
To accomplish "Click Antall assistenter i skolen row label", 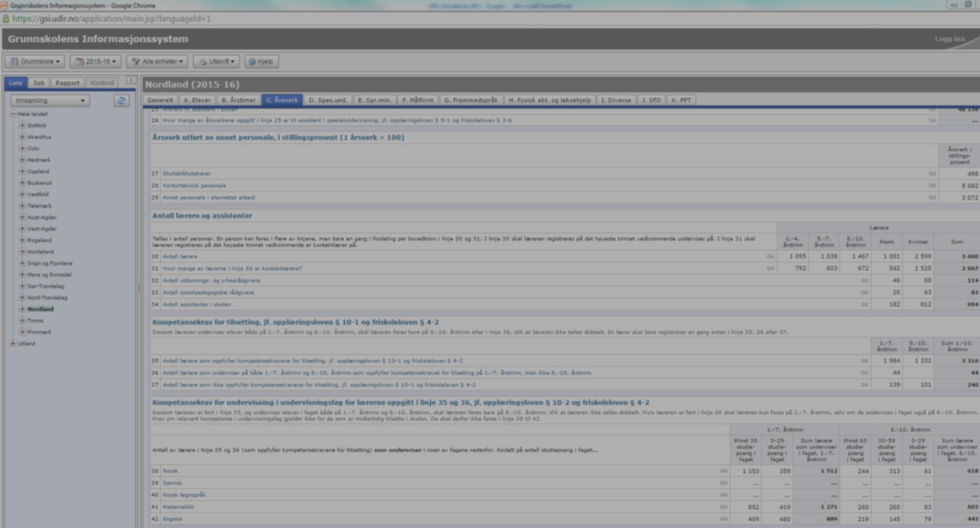I will click(196, 304).
